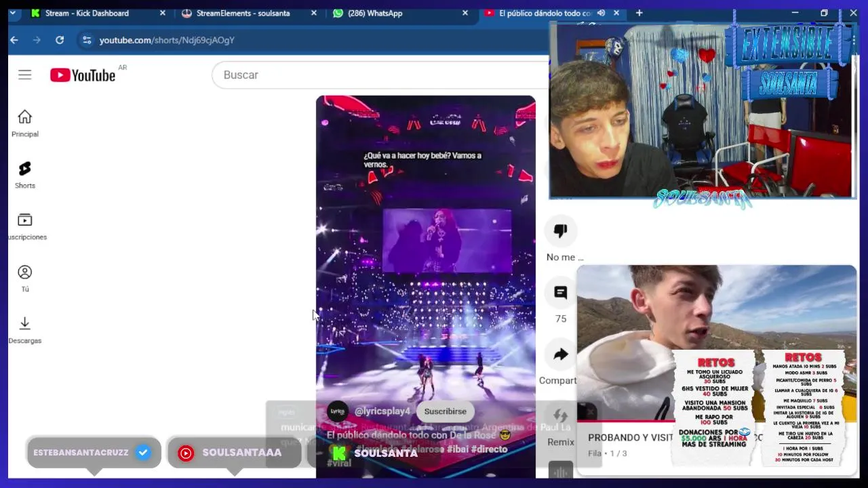868x488 pixels.
Task: Click the browser back arrow
Action: point(14,40)
